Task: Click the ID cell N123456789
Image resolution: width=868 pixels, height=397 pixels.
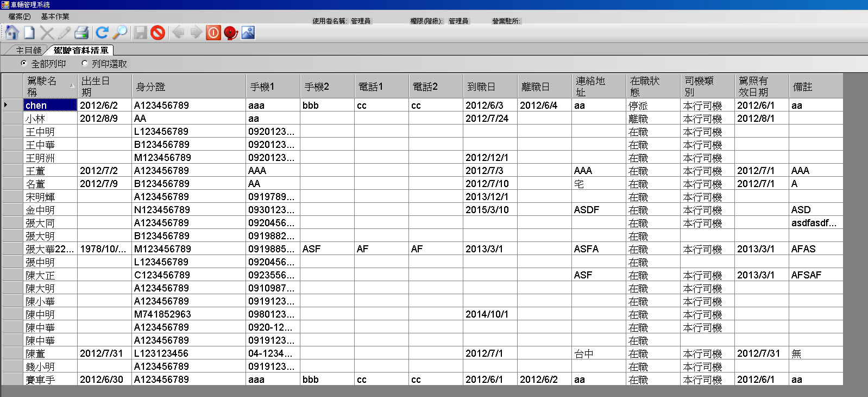Action: coord(188,209)
